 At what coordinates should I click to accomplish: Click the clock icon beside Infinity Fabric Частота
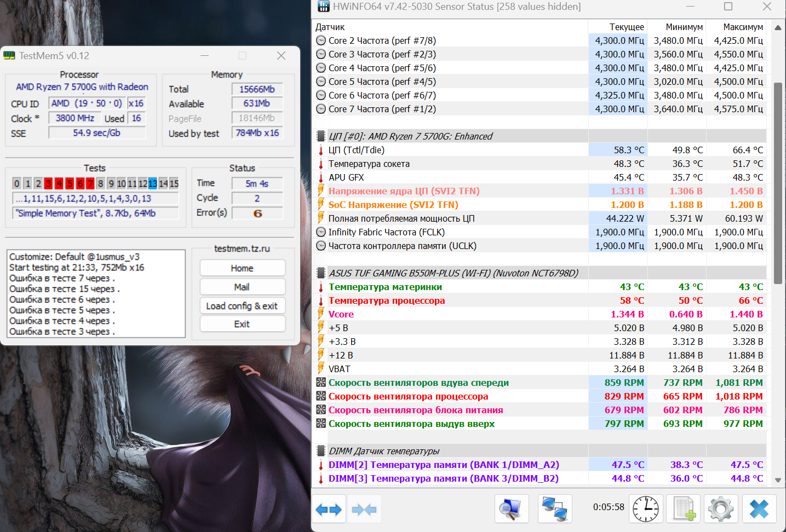(321, 232)
